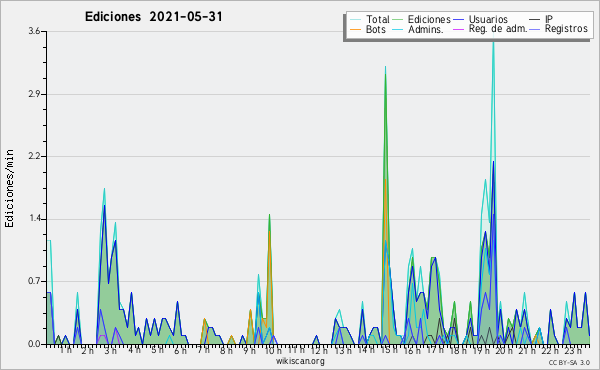
Task: Click the 10 h time axis label
Action: (x=273, y=350)
